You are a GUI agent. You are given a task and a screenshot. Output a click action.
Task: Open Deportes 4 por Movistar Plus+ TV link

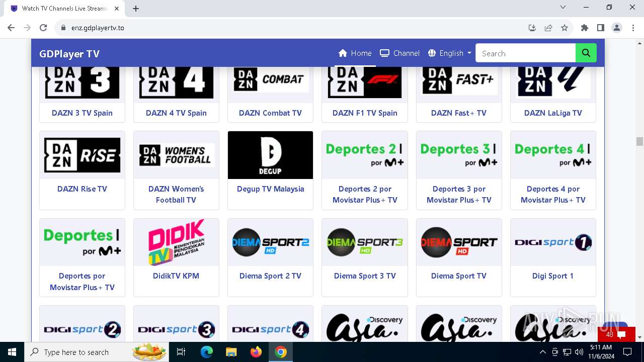click(553, 195)
